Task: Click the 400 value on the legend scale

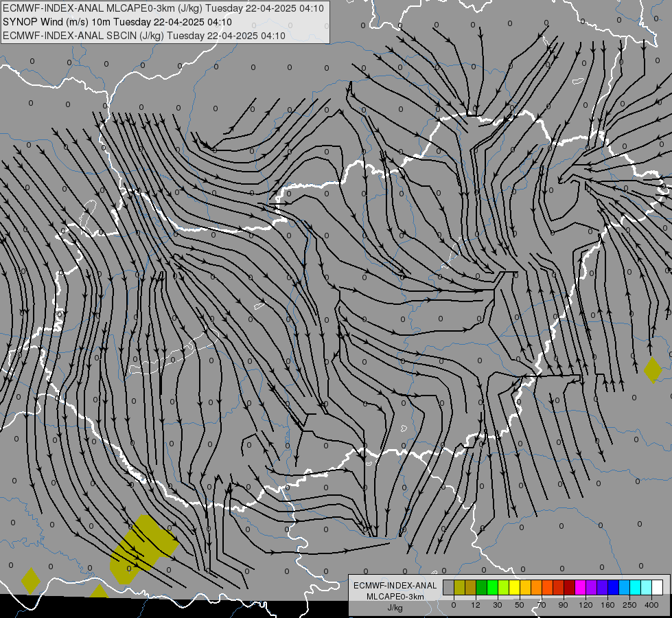Action: (651, 605)
